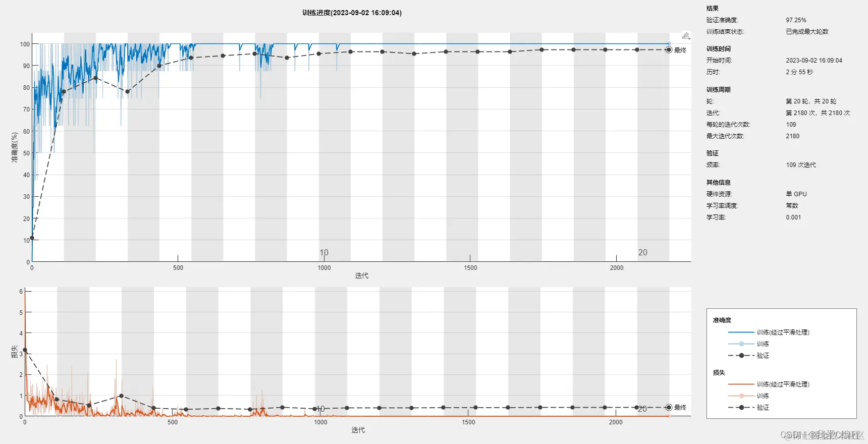Click the validation accuracy value 97.25%

796,20
